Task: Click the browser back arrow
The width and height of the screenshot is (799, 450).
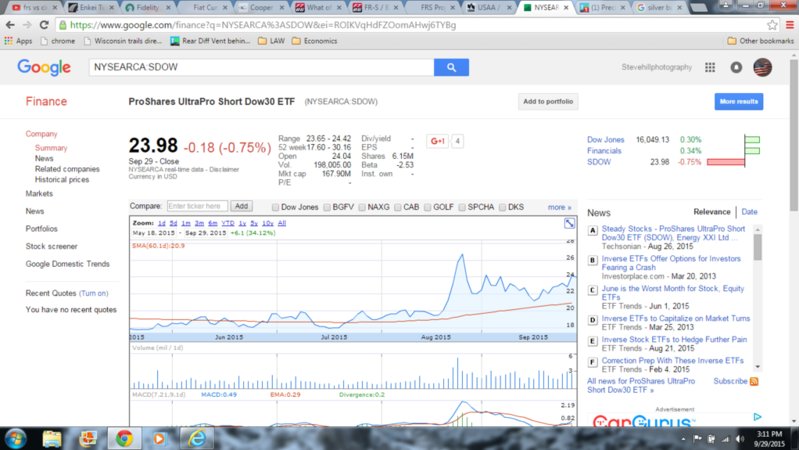Action: [x=10, y=24]
